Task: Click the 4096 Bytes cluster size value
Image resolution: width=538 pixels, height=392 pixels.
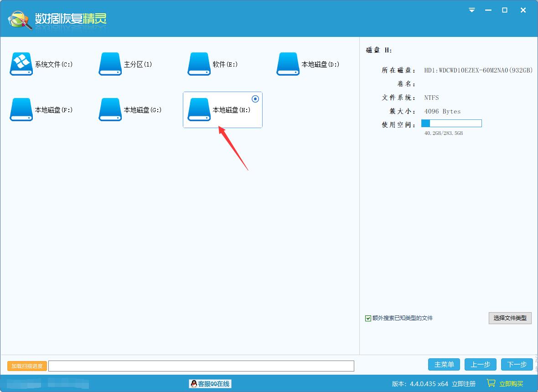Action: (x=442, y=112)
